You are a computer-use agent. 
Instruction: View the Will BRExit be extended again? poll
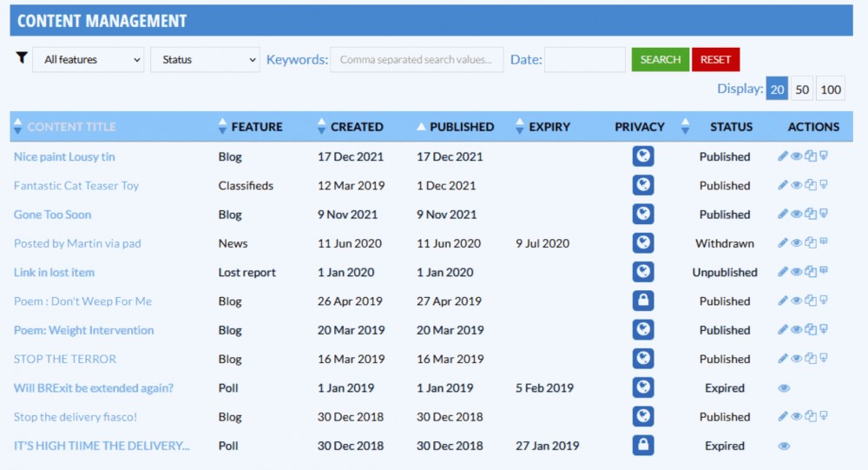[784, 388]
